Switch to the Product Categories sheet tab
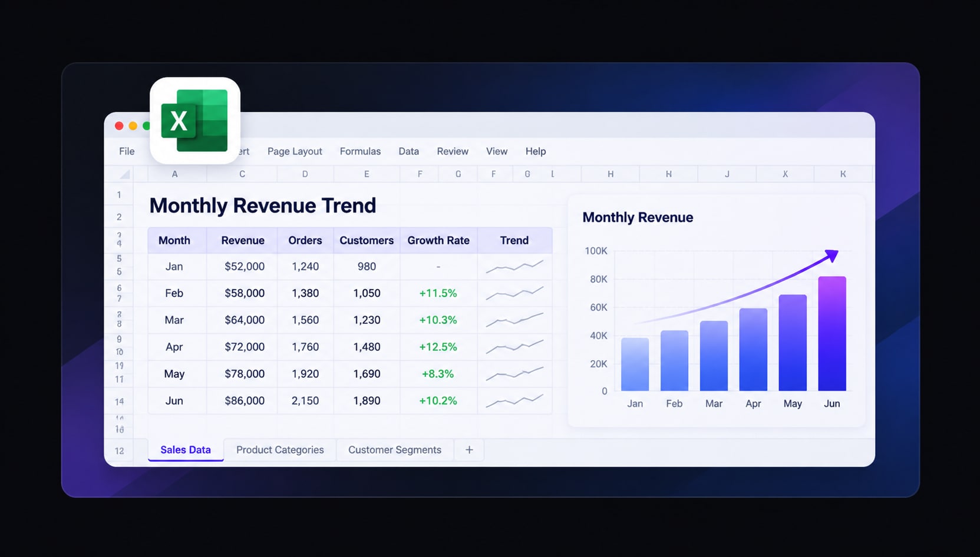Image resolution: width=980 pixels, height=557 pixels. coord(280,450)
